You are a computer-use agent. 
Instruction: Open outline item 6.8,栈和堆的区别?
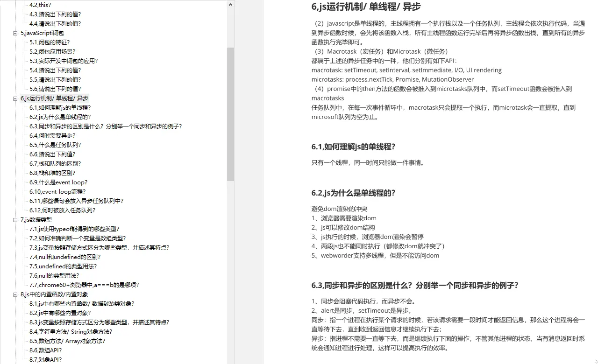coord(52,173)
